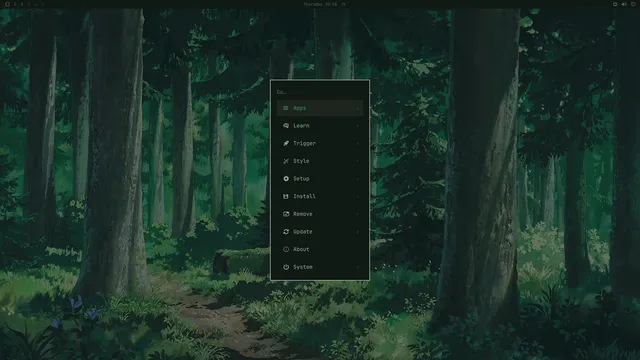Click the Update refresh icon
640x360 pixels.
click(x=286, y=232)
